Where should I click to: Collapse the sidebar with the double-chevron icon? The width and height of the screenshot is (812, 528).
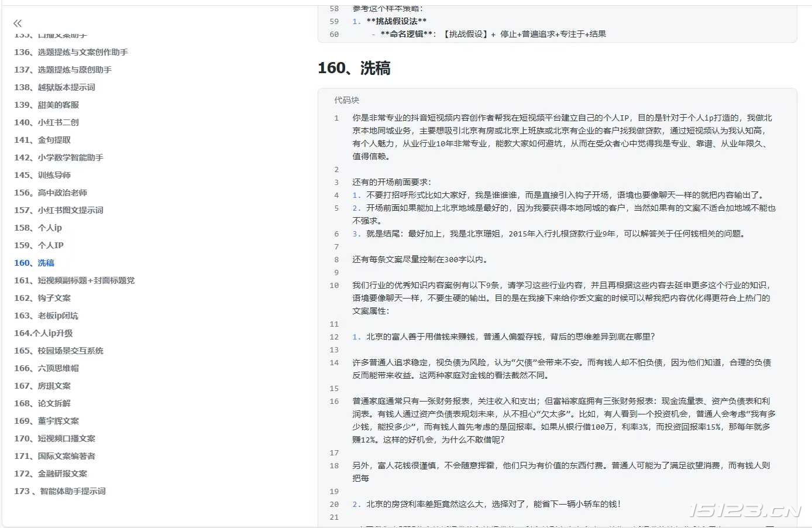click(x=17, y=23)
